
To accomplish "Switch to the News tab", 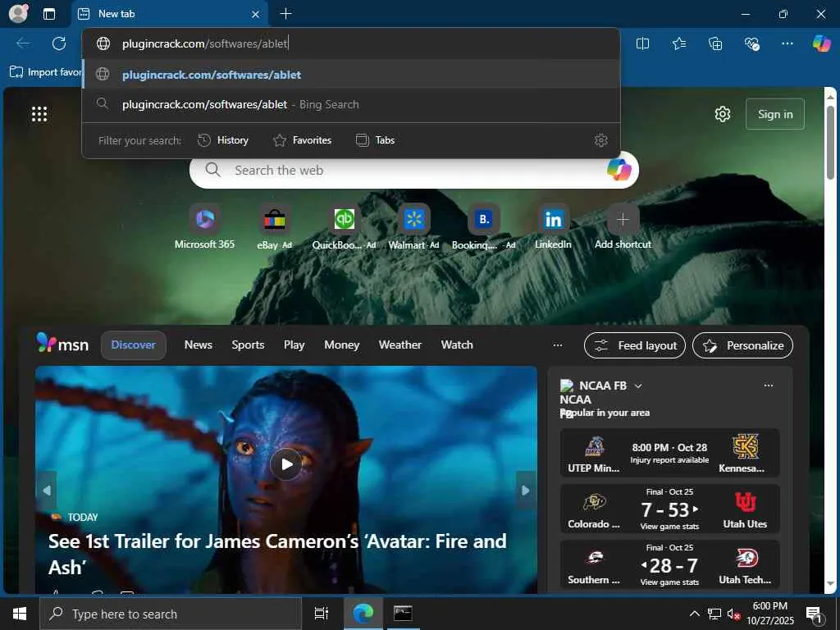I will tap(199, 345).
